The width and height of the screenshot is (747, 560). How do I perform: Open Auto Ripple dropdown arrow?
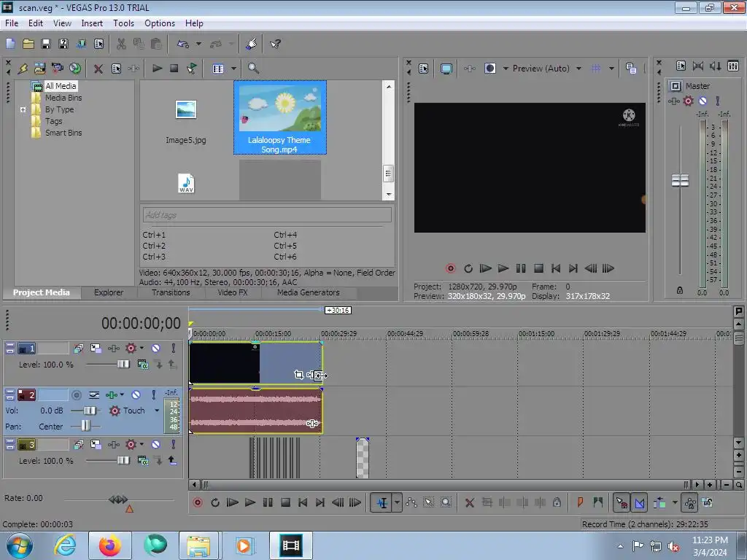[675, 502]
